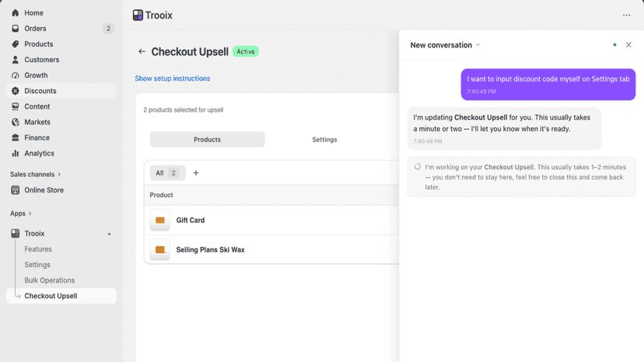Click the Product column header

[x=161, y=195]
